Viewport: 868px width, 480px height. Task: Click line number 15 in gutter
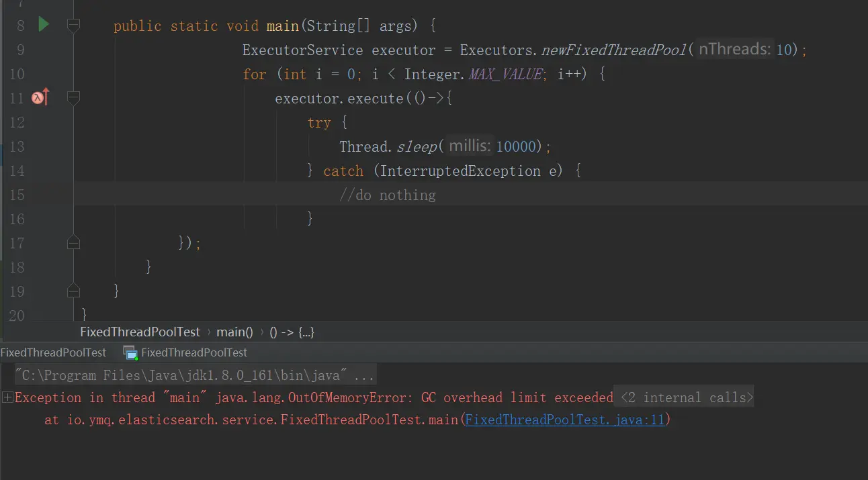[16, 195]
